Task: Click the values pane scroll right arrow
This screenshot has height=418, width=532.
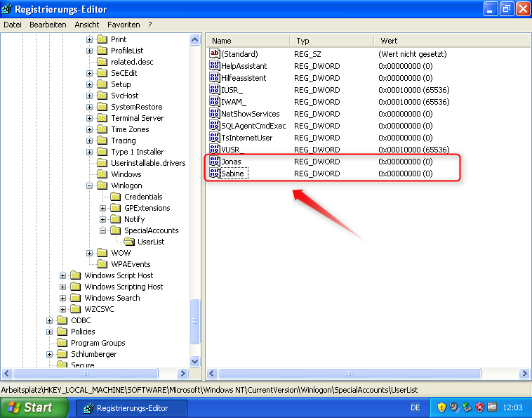Action: pos(524,374)
